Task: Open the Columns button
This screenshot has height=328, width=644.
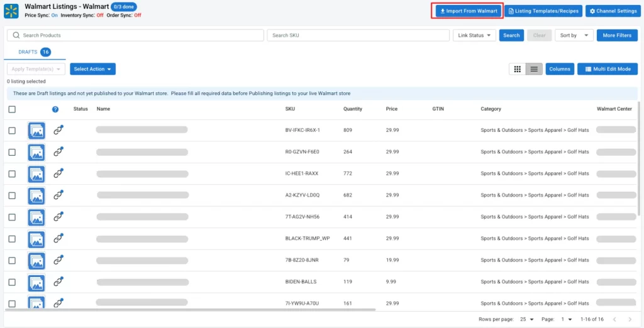Action: coord(559,69)
